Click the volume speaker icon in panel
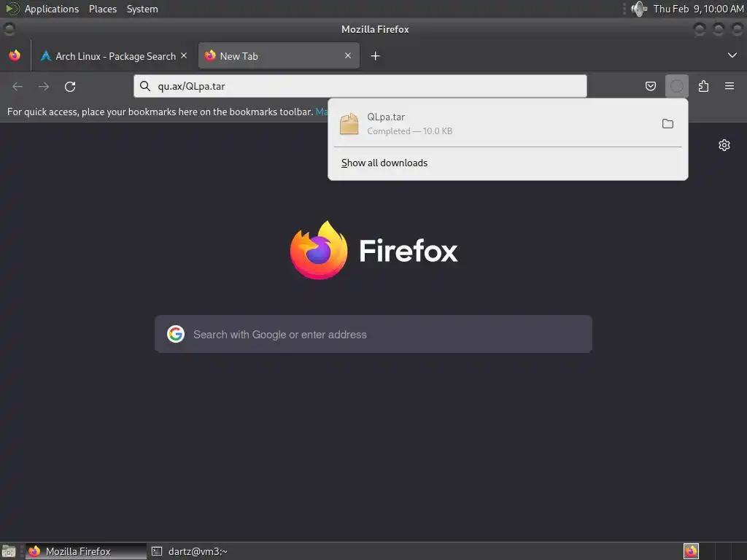 pyautogui.click(x=638, y=9)
